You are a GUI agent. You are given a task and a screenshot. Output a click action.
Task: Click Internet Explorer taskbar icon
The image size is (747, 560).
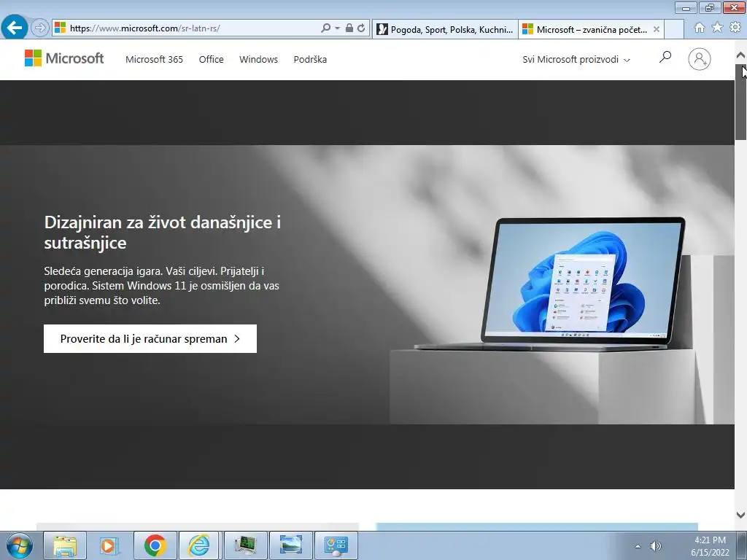[200, 545]
